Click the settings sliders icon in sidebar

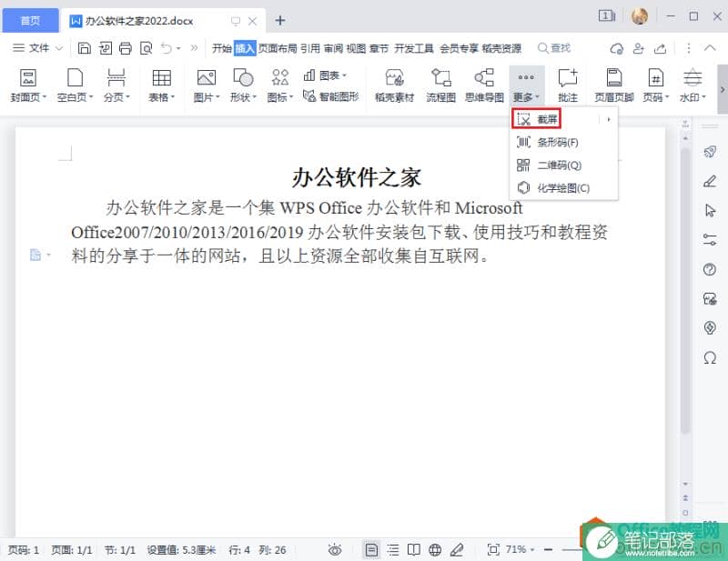click(x=710, y=239)
